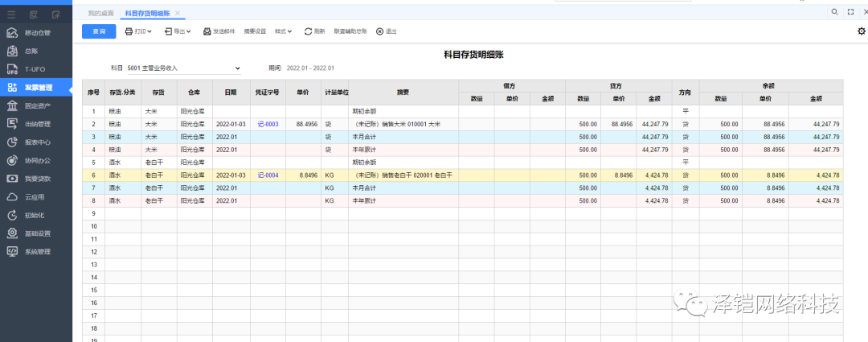
Task: Expand the 导出 export dropdown
Action: pyautogui.click(x=178, y=31)
